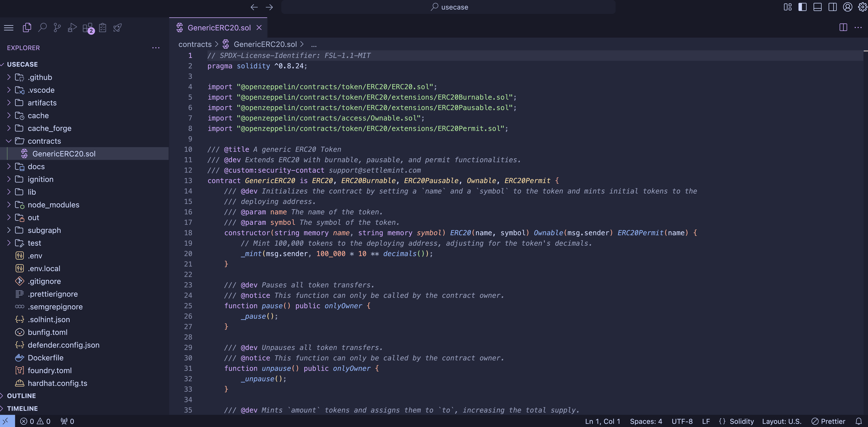The height and width of the screenshot is (427, 868).
Task: Open the Source Control view
Action: 57,28
